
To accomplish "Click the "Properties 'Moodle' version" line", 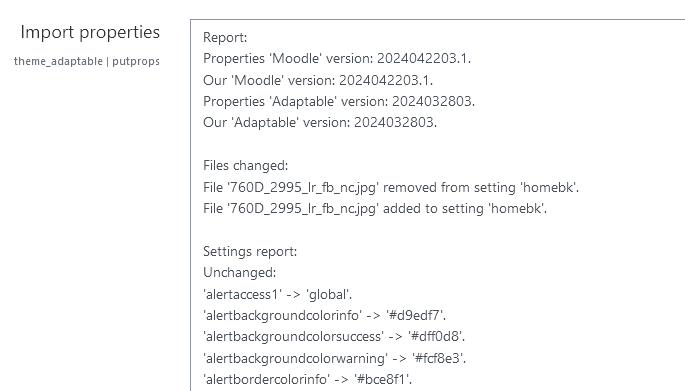I will [x=337, y=59].
